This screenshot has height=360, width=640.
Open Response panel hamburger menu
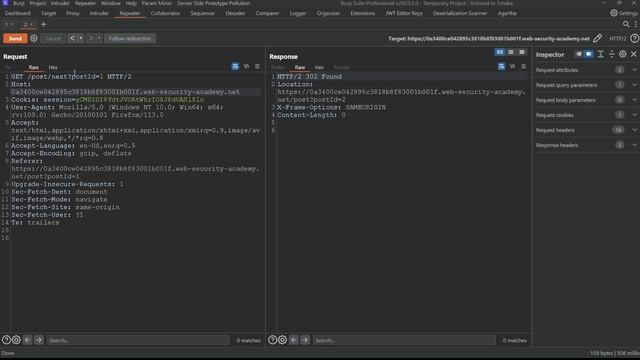524,67
